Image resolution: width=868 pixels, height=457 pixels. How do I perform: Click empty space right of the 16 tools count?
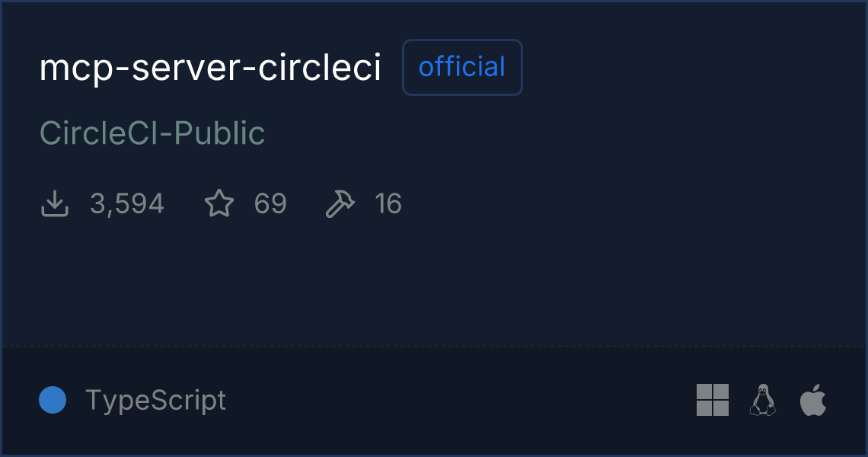tap(609, 204)
